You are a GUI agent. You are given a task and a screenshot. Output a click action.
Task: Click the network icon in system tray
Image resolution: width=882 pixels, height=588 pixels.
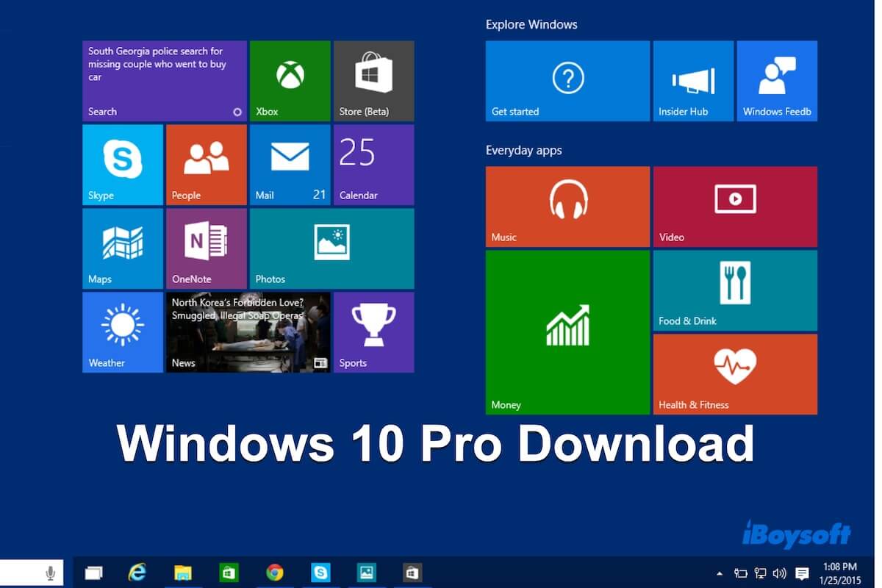(761, 573)
